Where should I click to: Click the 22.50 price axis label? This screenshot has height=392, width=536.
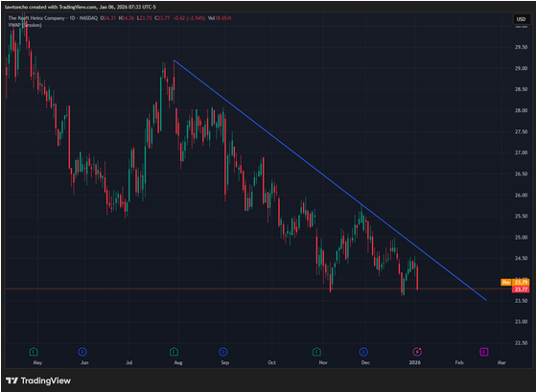tap(521, 343)
